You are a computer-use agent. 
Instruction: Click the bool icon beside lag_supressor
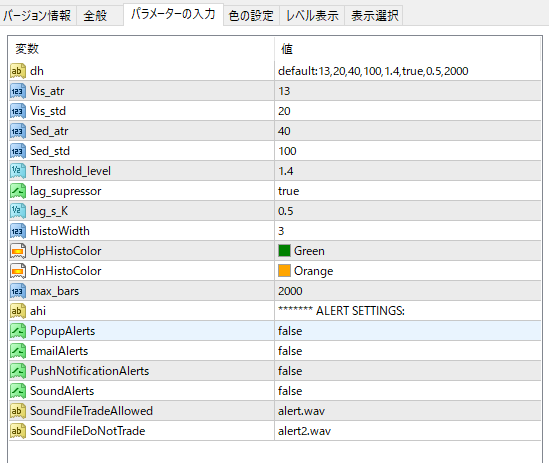coord(18,191)
